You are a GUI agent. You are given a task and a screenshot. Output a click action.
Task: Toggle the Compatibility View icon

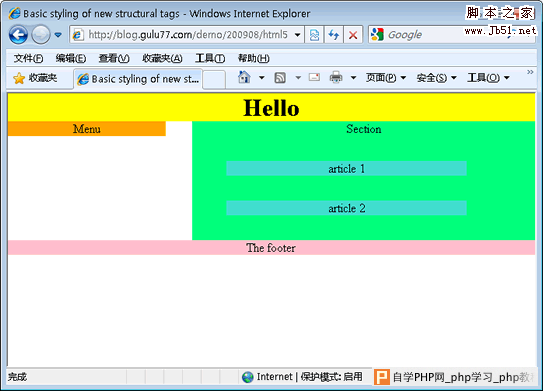(314, 35)
